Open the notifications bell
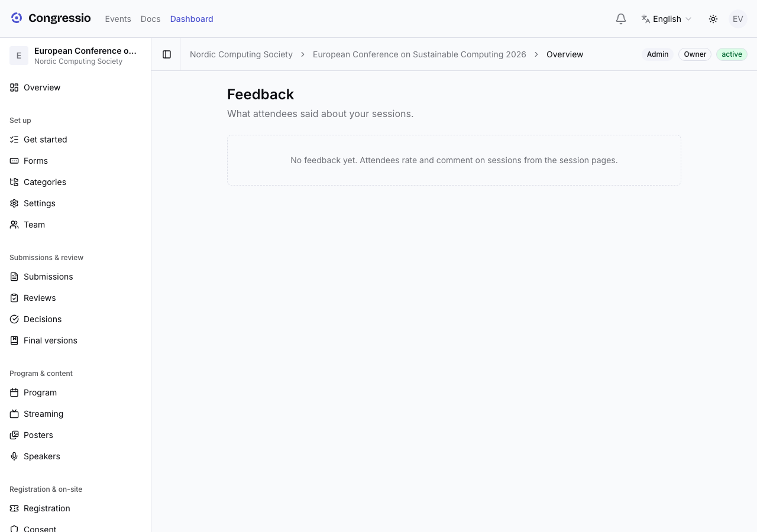This screenshot has width=757, height=532. point(621,19)
